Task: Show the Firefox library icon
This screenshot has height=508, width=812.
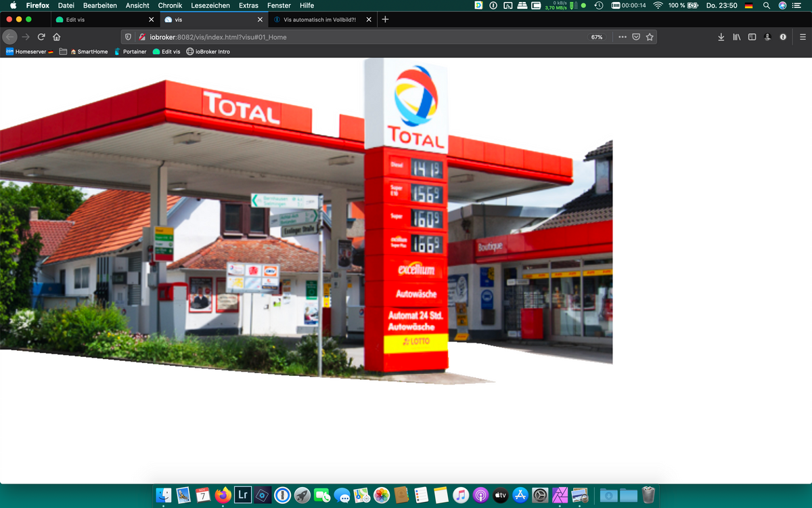Action: click(737, 37)
